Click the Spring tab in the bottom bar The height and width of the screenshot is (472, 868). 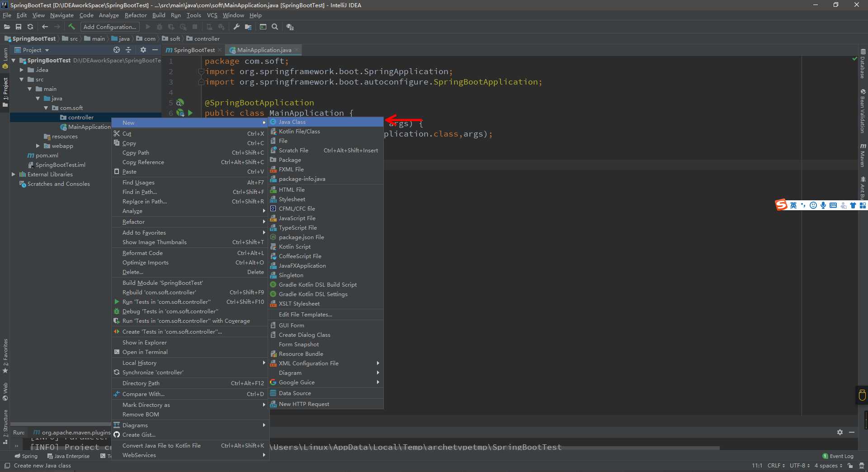(26, 456)
